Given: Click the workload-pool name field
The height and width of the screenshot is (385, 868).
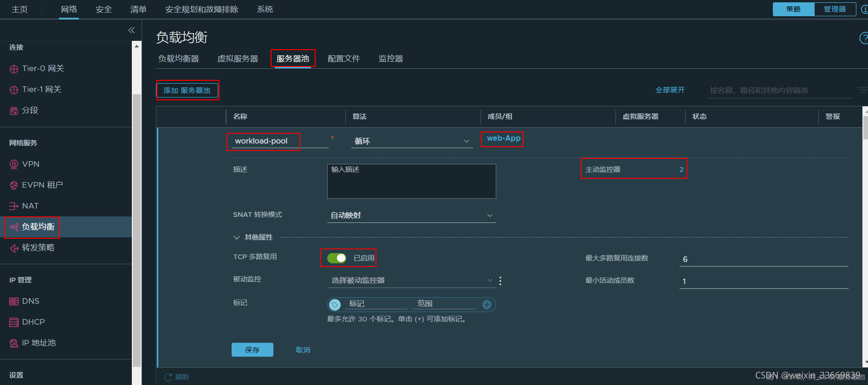Looking at the screenshot, I should pos(280,141).
